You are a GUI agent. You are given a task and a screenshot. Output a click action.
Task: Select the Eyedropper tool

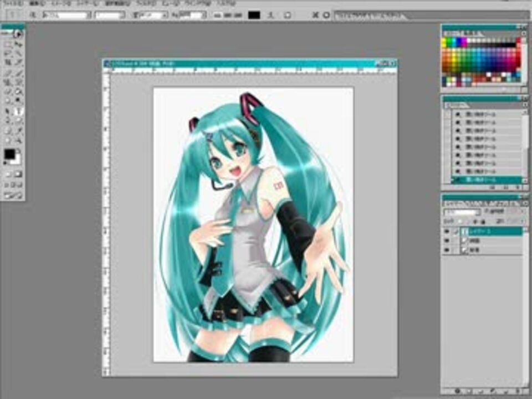pos(18,131)
